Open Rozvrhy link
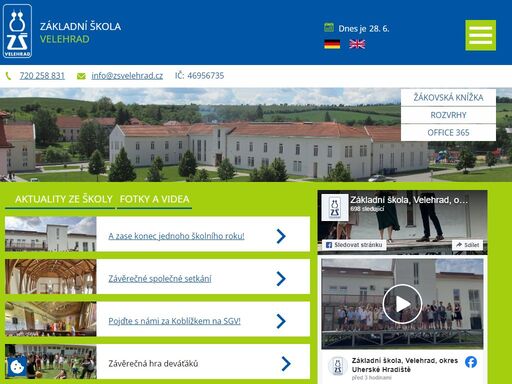Viewport: 512px width, 384px height. [x=448, y=115]
